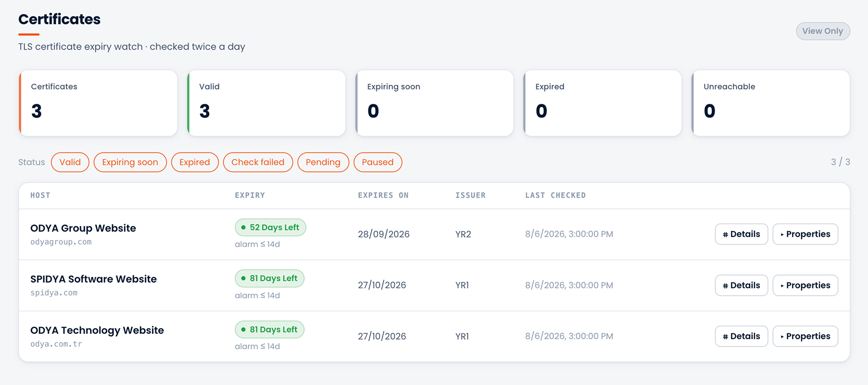868x385 pixels.
Task: Click the View Only badge
Action: 823,31
